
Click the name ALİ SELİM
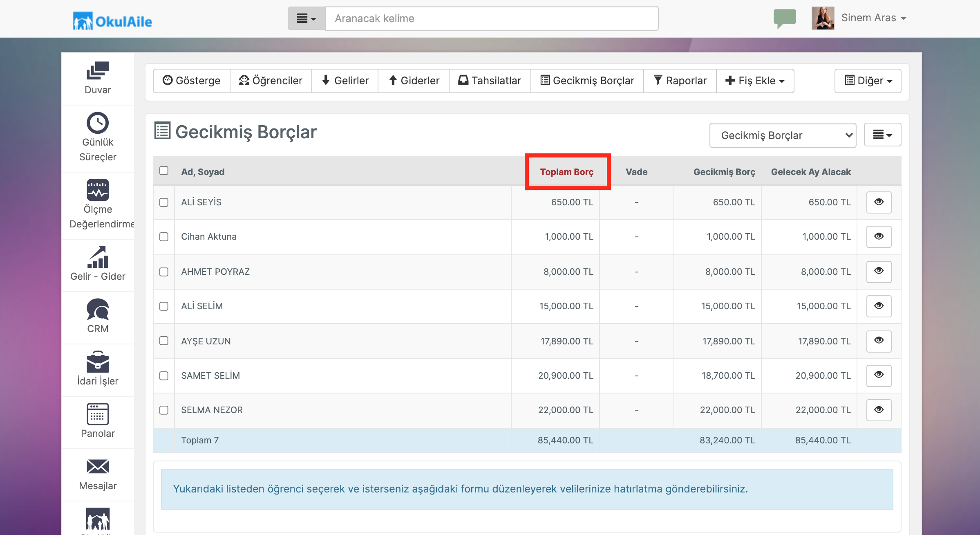tap(202, 306)
